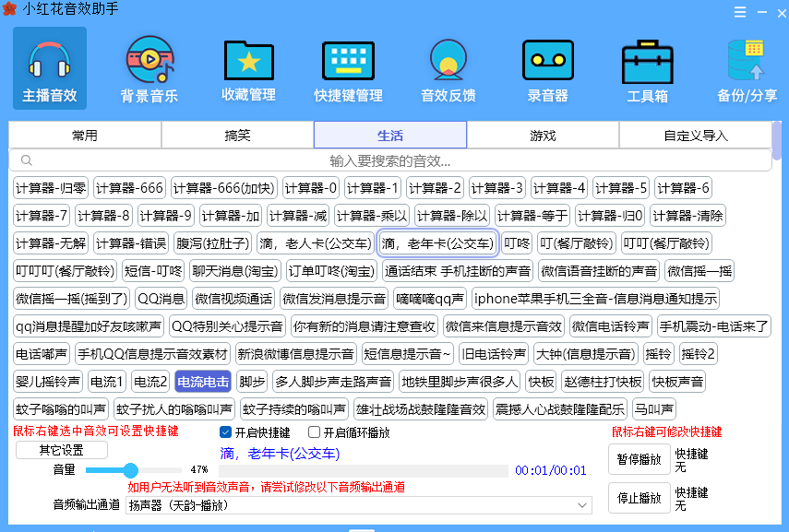
Task: Play the 计算器-等于 sound
Action: click(x=532, y=216)
